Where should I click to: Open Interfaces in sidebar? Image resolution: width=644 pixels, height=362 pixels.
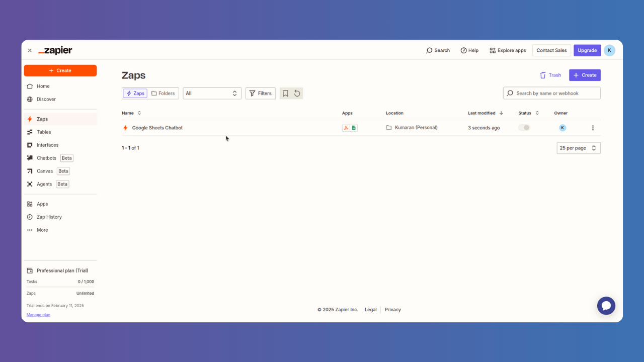click(60, 145)
